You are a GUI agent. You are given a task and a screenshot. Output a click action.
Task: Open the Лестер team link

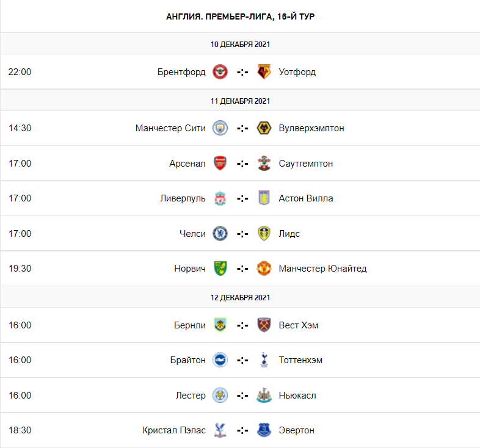[191, 396]
